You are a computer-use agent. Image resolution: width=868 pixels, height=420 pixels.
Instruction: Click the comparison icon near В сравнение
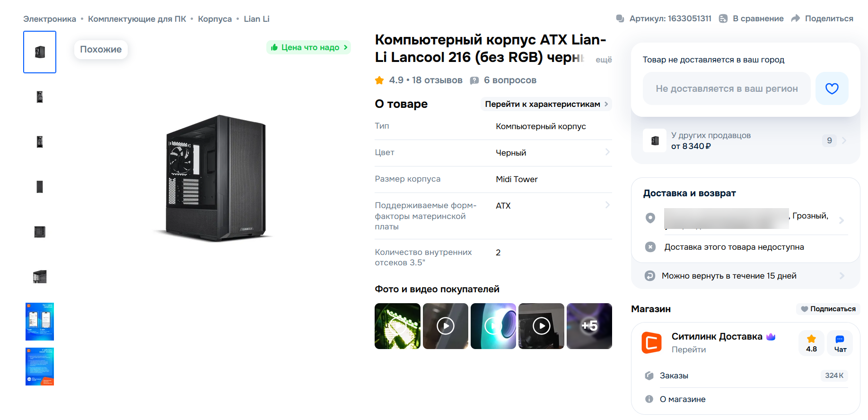(723, 18)
